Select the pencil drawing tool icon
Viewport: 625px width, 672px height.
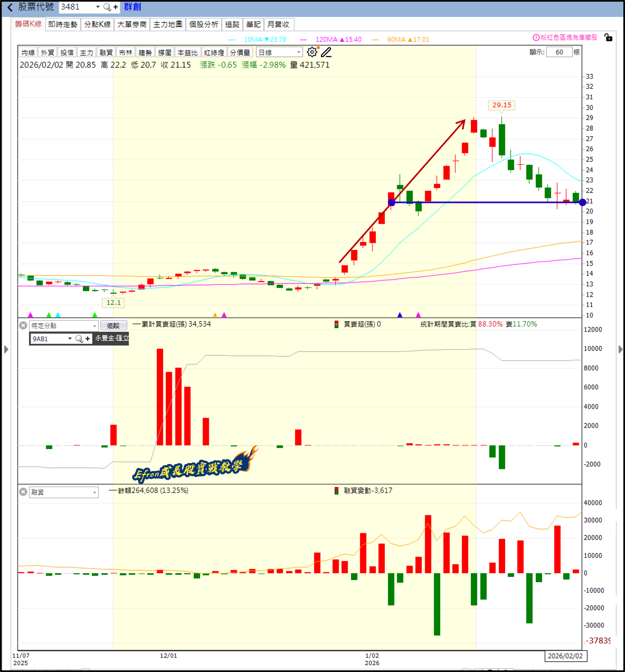pyautogui.click(x=326, y=52)
